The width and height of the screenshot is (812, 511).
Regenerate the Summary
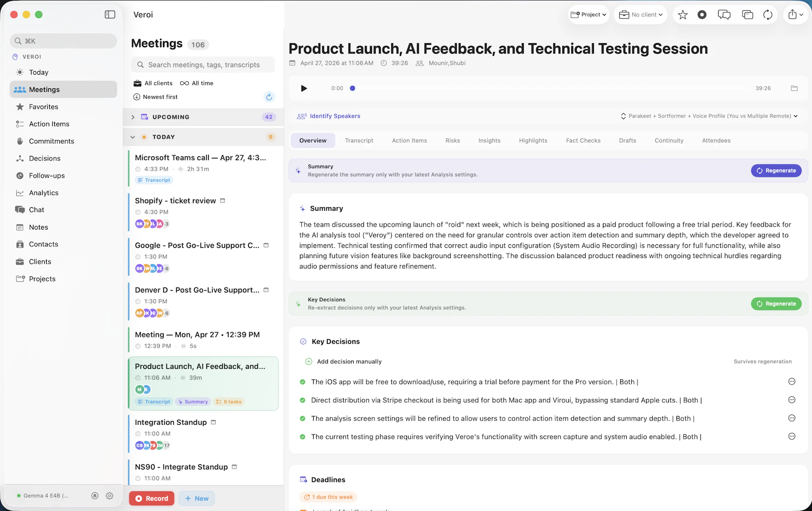776,171
